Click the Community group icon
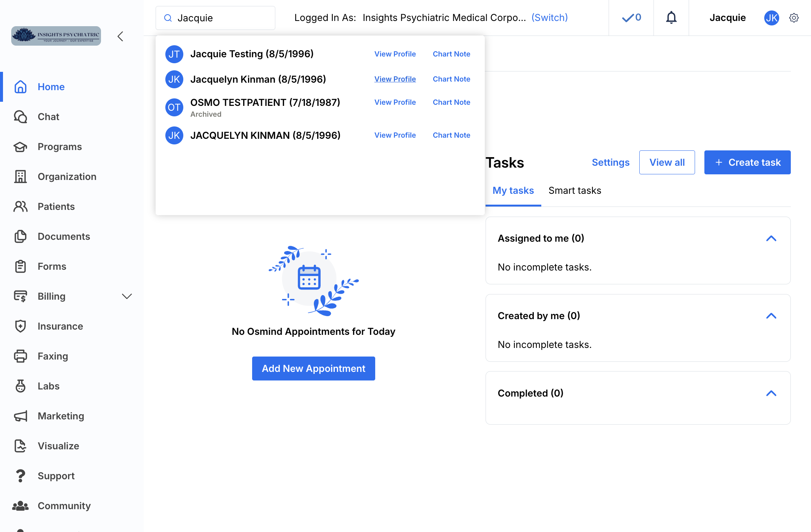The width and height of the screenshot is (811, 532). point(20,506)
